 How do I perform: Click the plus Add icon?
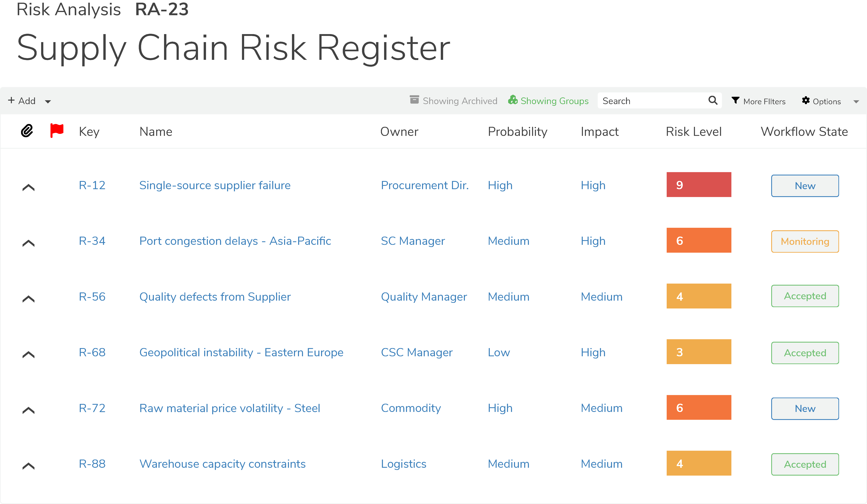[11, 100]
